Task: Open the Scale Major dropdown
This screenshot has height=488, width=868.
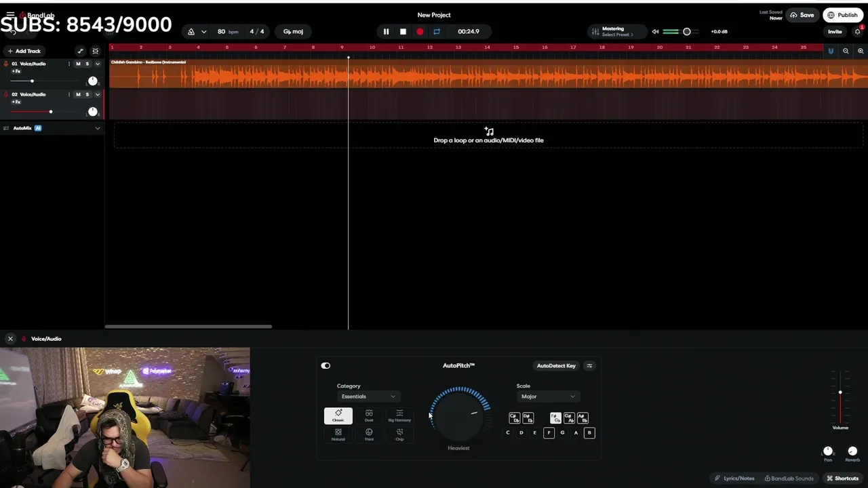Action: click(x=548, y=396)
